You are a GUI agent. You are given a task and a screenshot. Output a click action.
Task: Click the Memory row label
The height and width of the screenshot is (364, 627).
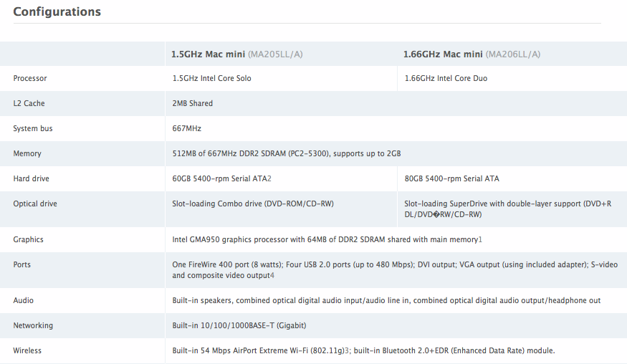coord(27,153)
